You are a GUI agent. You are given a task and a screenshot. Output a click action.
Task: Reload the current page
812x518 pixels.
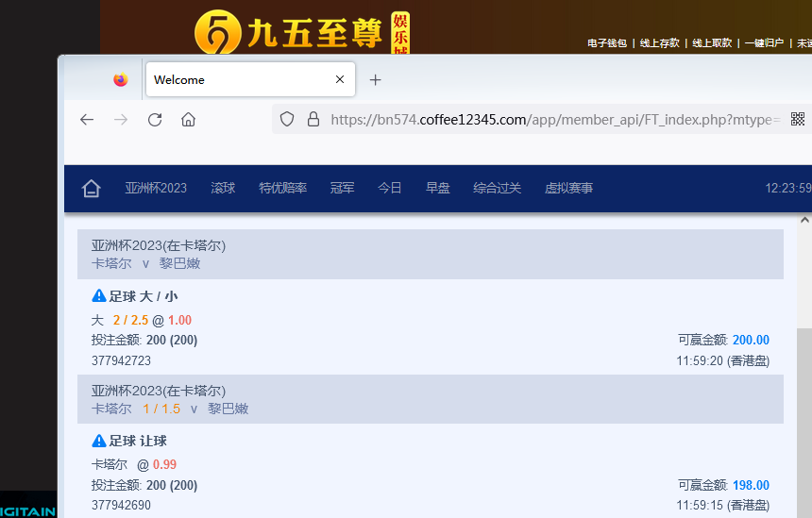(155, 120)
